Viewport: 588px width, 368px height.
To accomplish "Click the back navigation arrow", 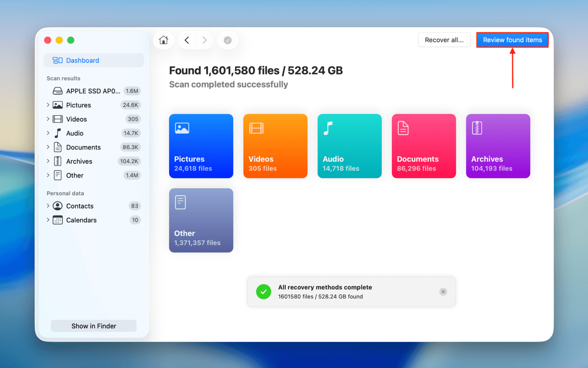I will coord(187,40).
